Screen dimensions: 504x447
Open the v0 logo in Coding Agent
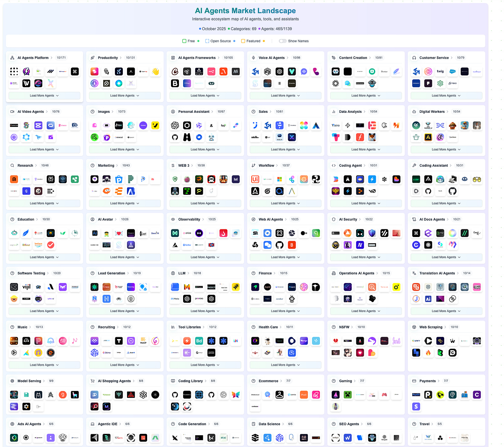[372, 191]
